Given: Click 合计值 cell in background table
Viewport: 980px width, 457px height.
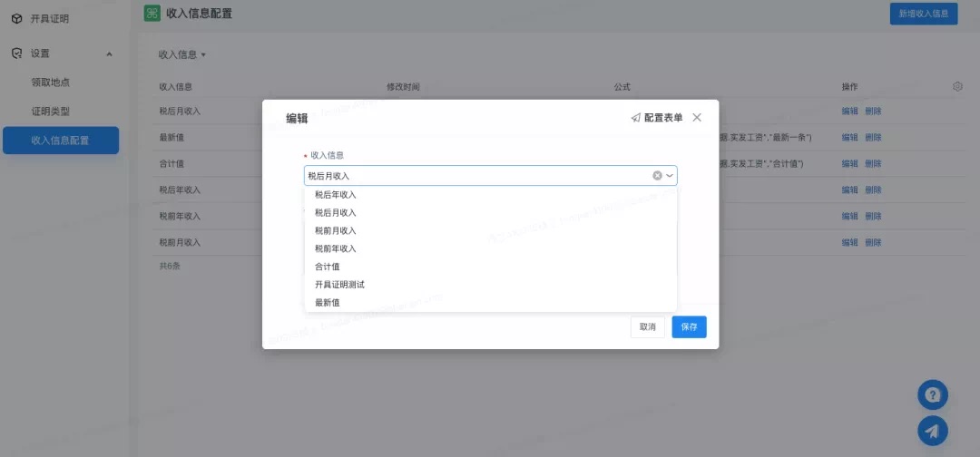Looking at the screenshot, I should [171, 163].
